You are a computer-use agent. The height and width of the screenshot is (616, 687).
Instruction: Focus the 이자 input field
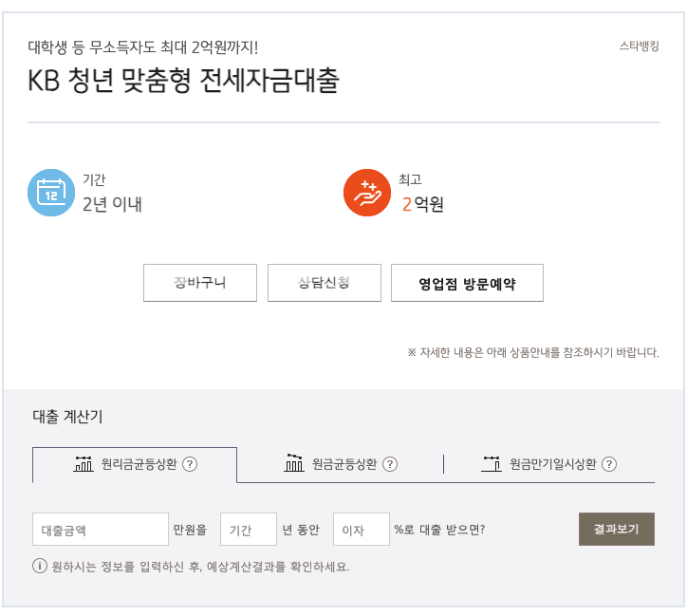[362, 530]
